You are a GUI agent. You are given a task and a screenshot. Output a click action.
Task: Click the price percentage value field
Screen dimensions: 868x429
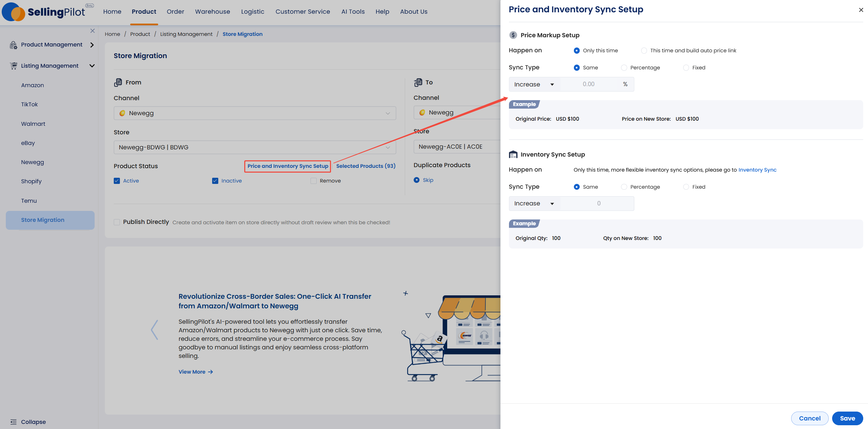[589, 84]
